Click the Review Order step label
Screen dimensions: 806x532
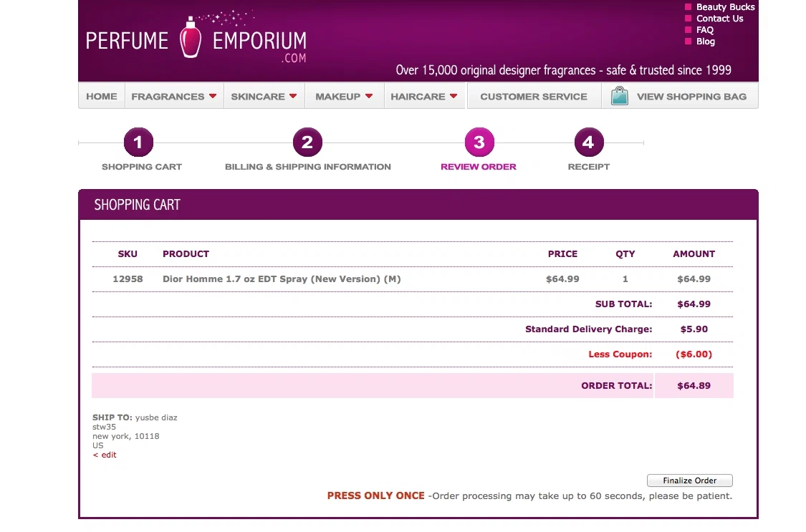(x=478, y=166)
